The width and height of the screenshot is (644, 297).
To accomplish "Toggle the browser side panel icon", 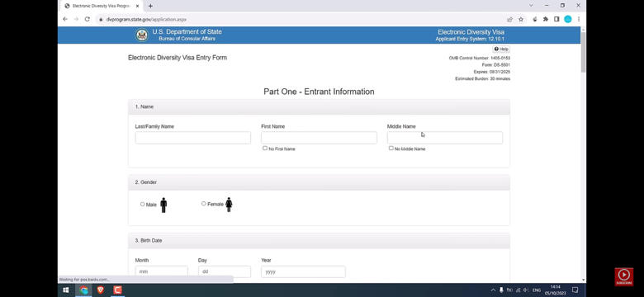I will (556, 19).
